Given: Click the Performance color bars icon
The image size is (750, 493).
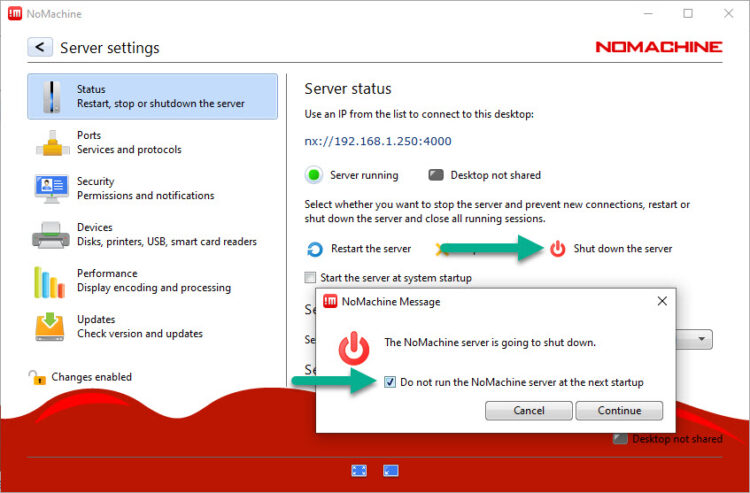Looking at the screenshot, I should 49,281.
